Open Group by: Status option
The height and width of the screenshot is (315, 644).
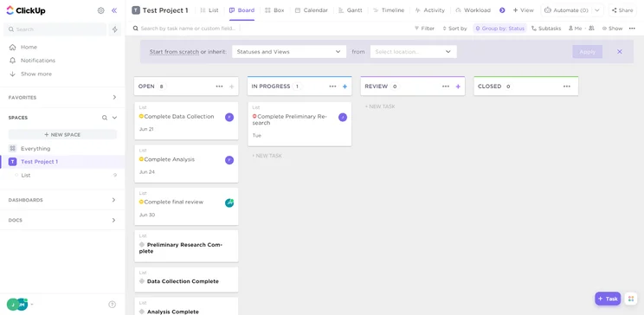(499, 29)
